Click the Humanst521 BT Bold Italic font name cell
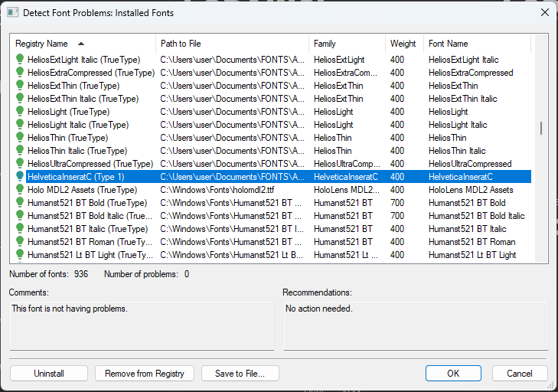 tap(477, 216)
